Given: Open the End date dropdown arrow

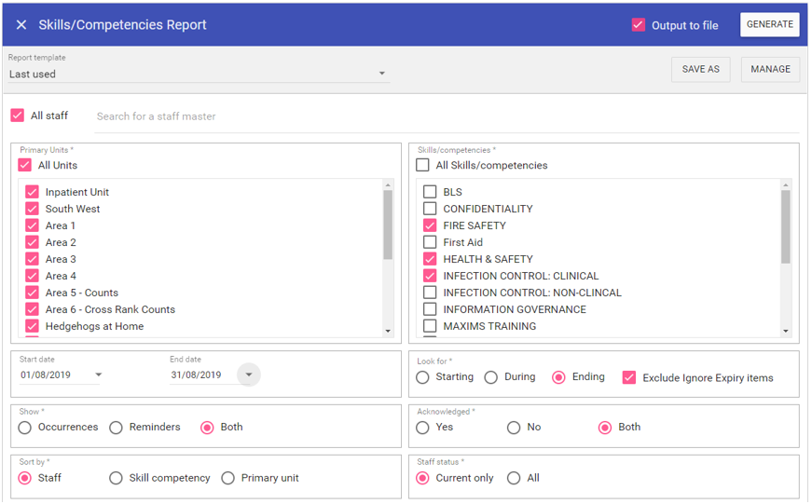Looking at the screenshot, I should pyautogui.click(x=249, y=375).
